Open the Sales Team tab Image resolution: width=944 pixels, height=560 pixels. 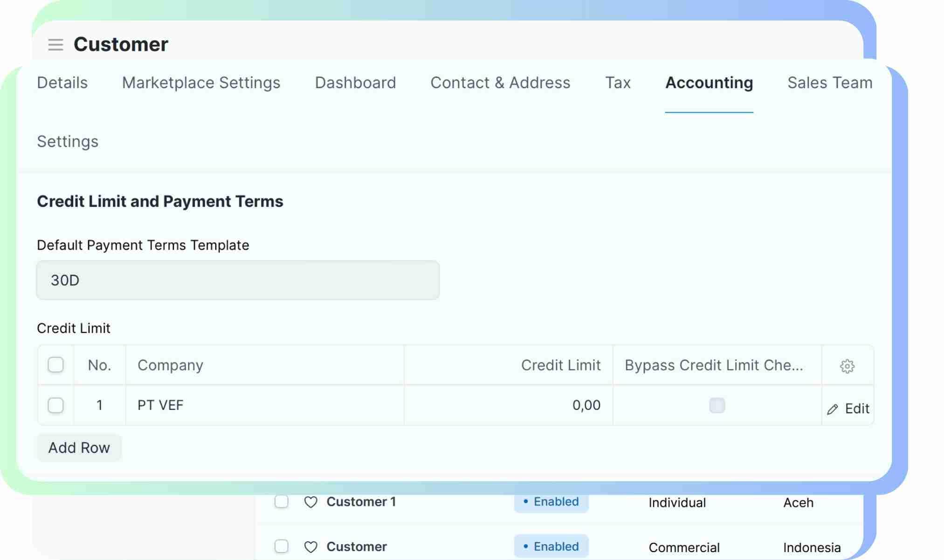coord(829,83)
